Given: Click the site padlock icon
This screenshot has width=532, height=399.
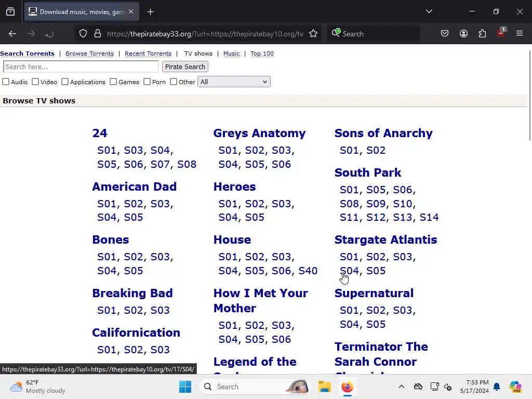Looking at the screenshot, I should [98, 34].
